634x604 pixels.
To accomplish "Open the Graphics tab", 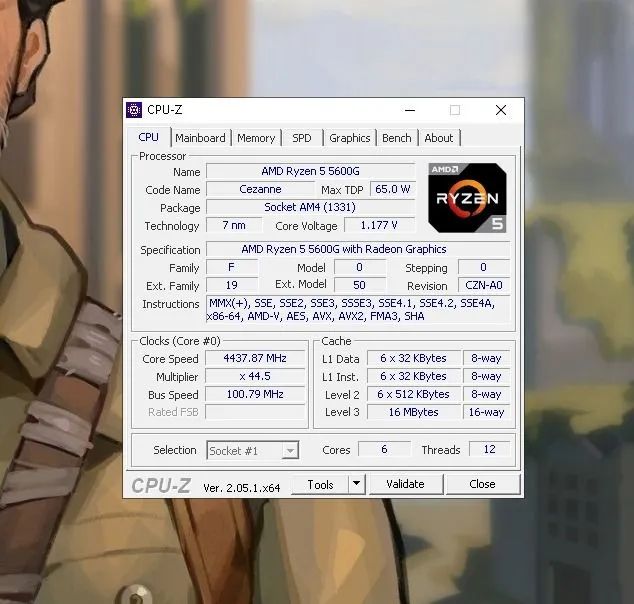I will [x=349, y=138].
